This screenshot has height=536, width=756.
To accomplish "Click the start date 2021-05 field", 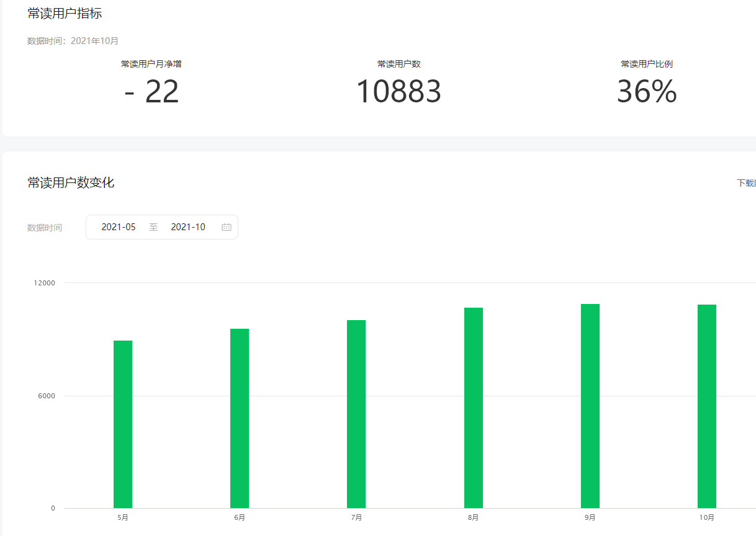I will click(x=119, y=227).
